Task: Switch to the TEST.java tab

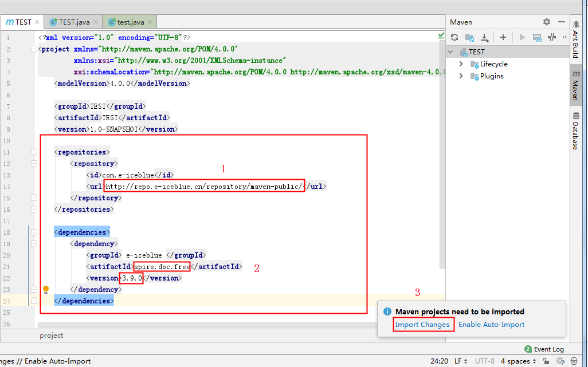Action: 73,22
